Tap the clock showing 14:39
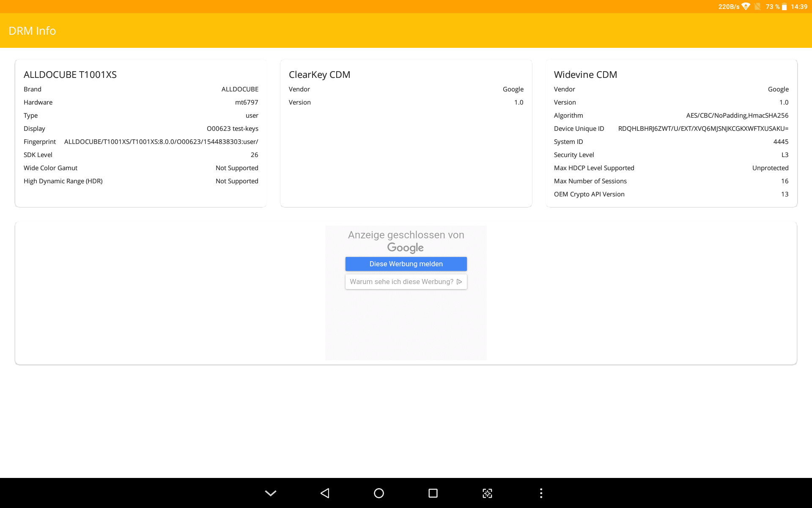This screenshot has width=812, height=508. [799, 7]
